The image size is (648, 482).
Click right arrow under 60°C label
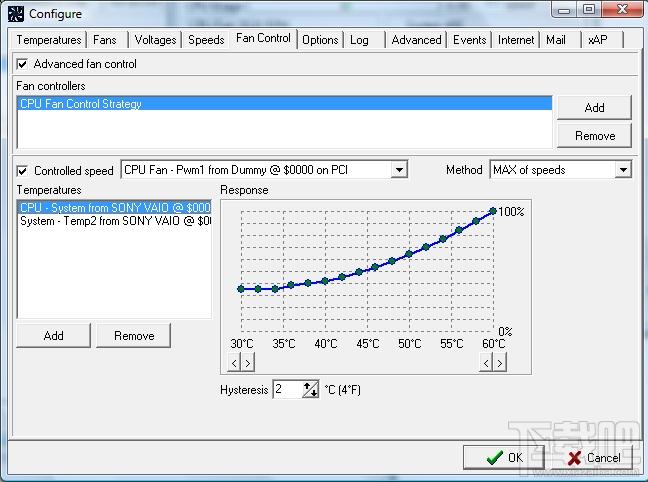click(500, 363)
